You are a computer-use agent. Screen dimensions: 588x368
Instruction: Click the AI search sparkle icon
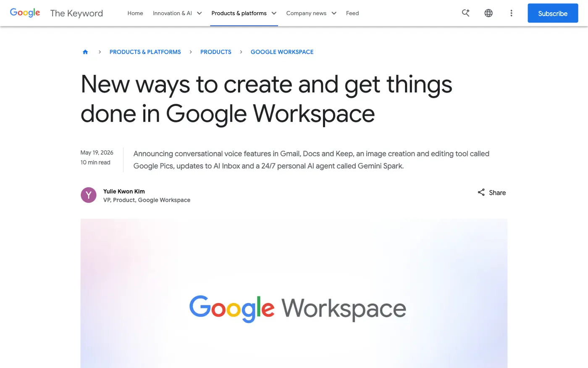[x=466, y=13]
